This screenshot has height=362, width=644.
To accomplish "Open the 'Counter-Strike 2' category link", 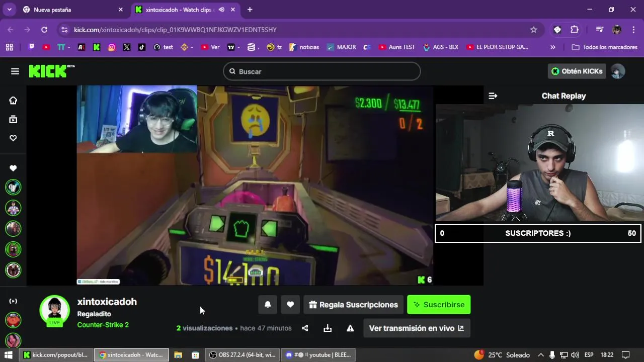I will coord(103,325).
